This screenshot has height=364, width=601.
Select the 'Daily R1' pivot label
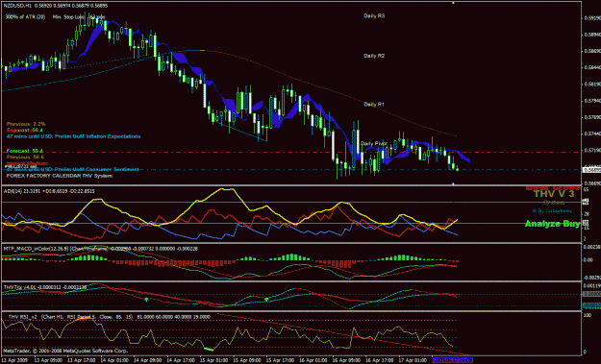click(374, 104)
